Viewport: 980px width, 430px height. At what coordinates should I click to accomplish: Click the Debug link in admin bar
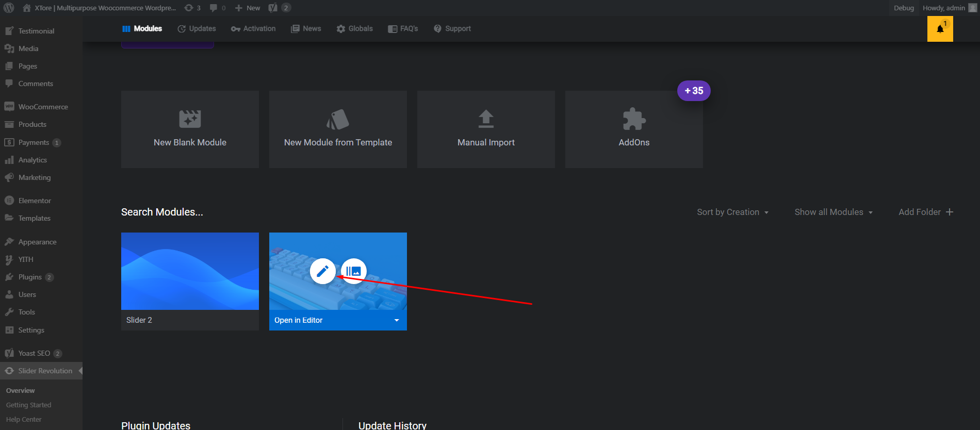click(904, 8)
